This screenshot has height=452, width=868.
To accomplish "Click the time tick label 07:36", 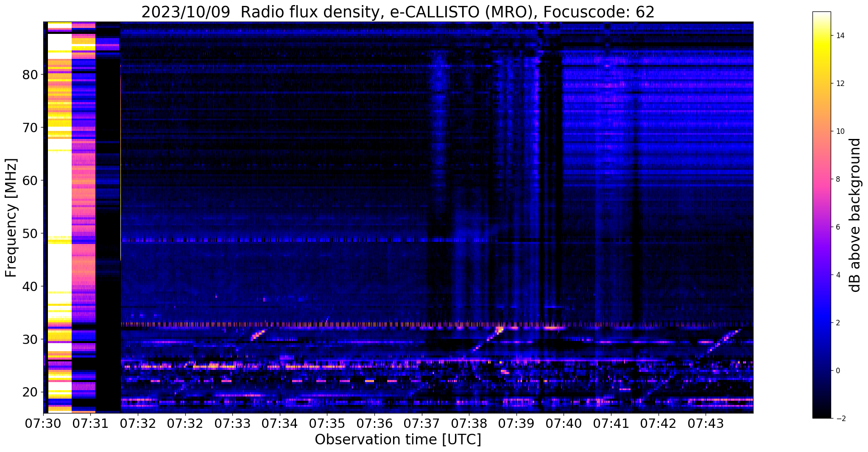I will (374, 423).
